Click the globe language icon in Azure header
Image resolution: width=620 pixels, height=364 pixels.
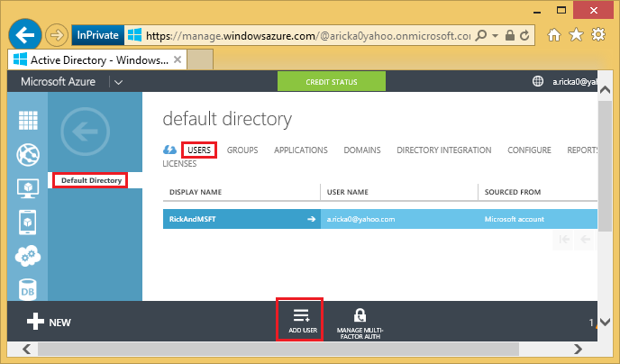pyautogui.click(x=538, y=81)
